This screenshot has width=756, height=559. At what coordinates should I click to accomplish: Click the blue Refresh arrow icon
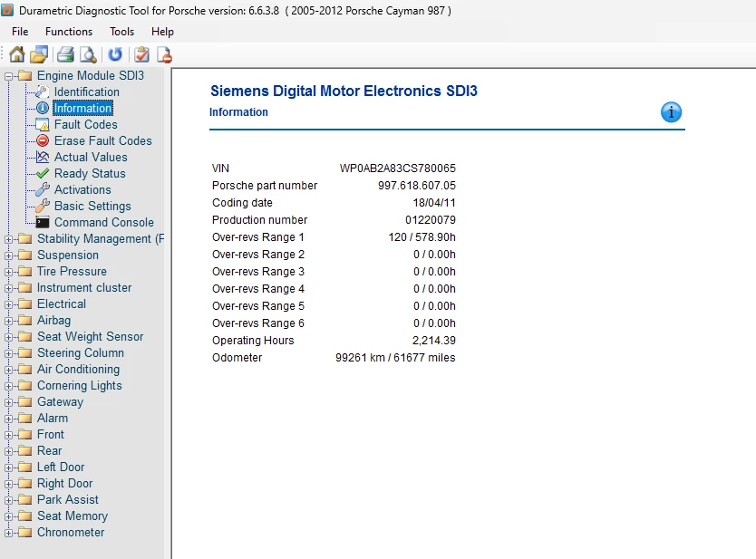(x=115, y=54)
